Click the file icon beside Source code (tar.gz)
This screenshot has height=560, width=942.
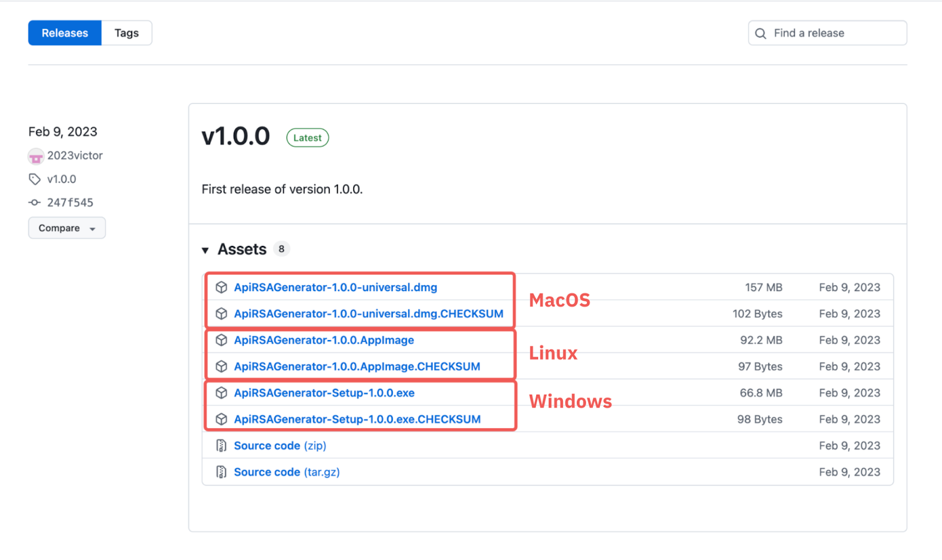tap(221, 472)
